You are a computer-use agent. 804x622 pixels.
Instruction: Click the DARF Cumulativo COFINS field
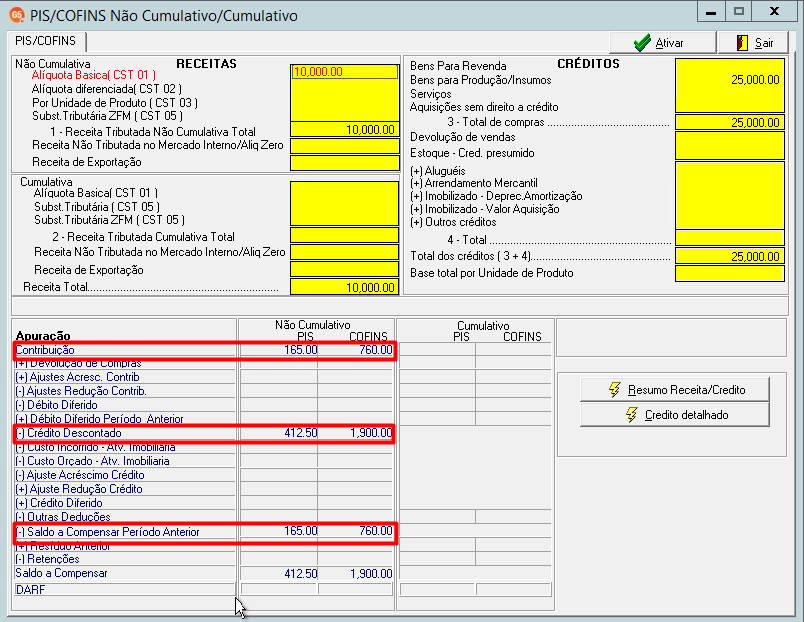(514, 589)
